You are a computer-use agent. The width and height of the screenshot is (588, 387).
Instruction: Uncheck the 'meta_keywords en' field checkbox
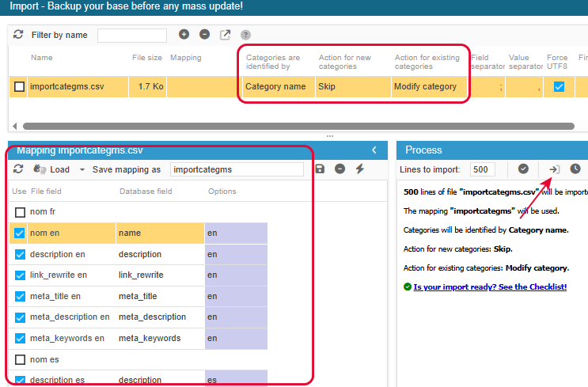click(20, 339)
